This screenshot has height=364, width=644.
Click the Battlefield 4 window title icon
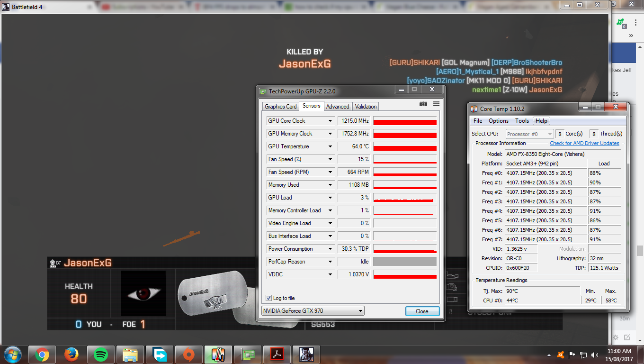coord(6,7)
